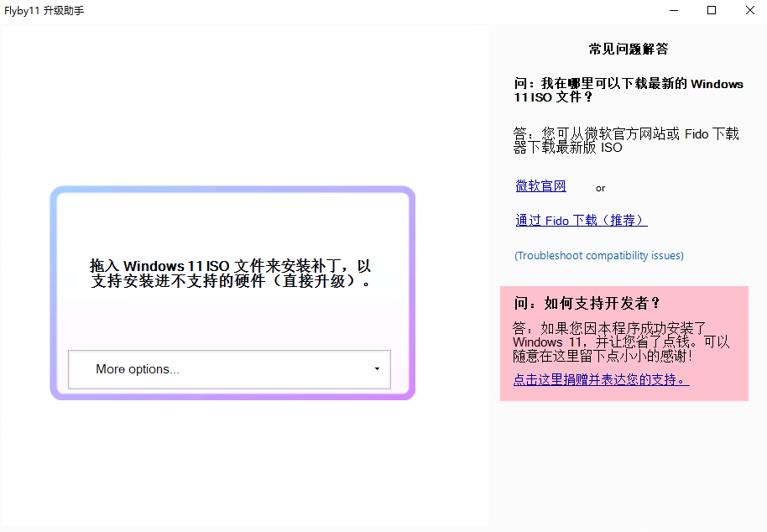
Task: Open the 通过 Fido 下载（推荐） link
Action: click(x=581, y=220)
